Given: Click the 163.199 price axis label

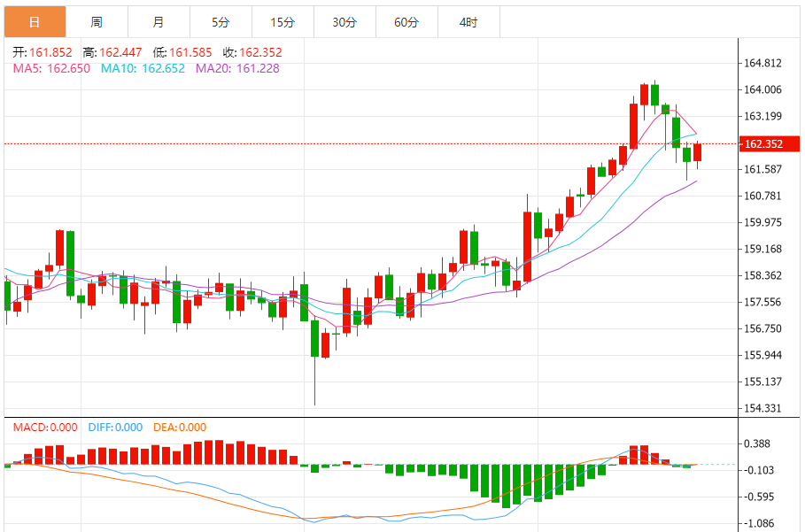Looking at the screenshot, I should pyautogui.click(x=762, y=116).
